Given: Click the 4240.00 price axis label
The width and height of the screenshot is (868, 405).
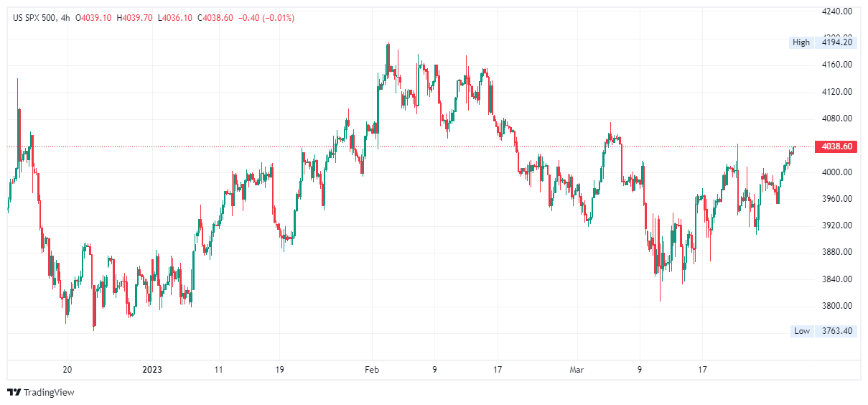Looking at the screenshot, I should click(836, 11).
